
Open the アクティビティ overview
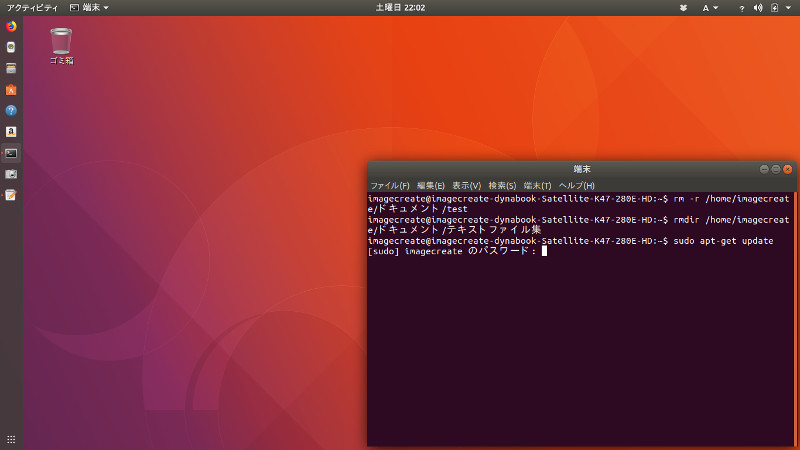click(32, 8)
